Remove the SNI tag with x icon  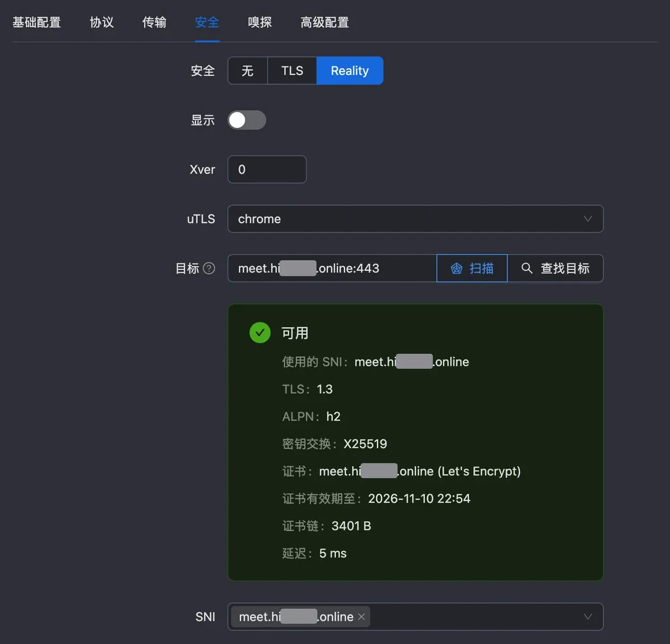coord(361,617)
